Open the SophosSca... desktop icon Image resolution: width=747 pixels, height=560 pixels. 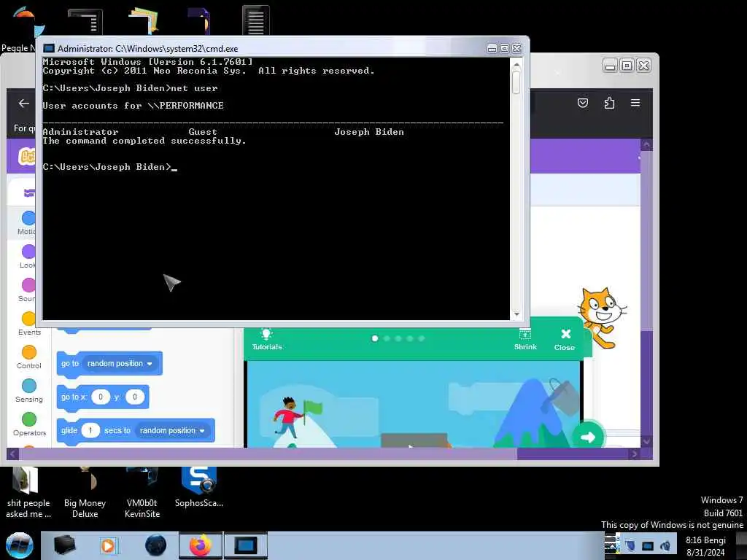click(198, 488)
